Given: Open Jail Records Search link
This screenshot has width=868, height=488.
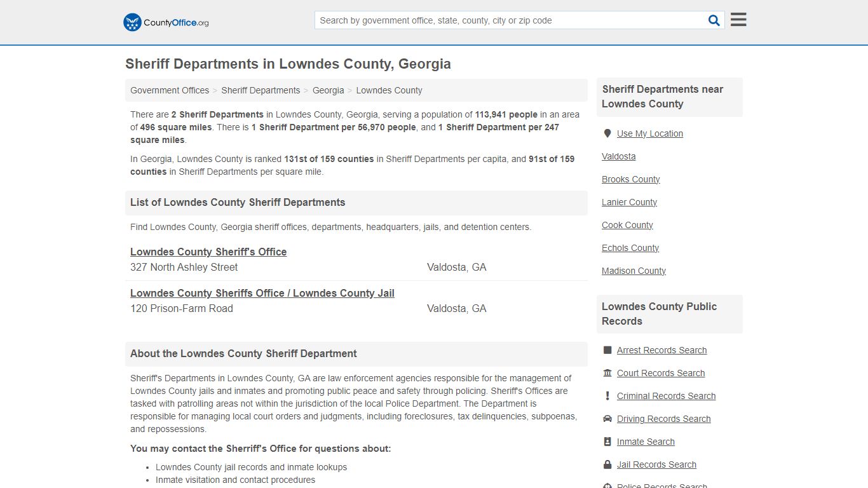Looking at the screenshot, I should tap(656, 464).
